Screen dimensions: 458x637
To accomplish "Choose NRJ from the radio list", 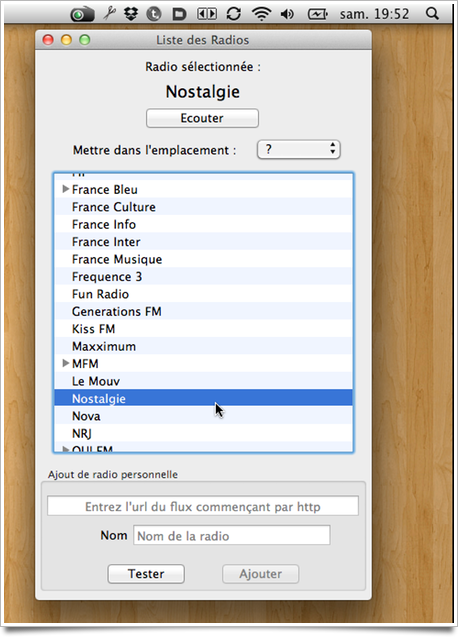I will click(203, 433).
